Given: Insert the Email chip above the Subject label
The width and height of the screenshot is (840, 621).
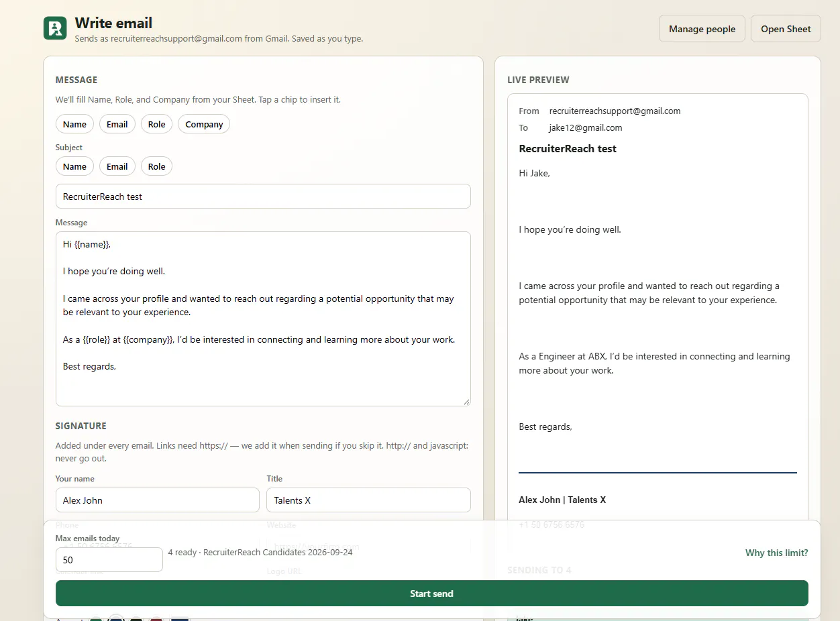Looking at the screenshot, I should [117, 124].
